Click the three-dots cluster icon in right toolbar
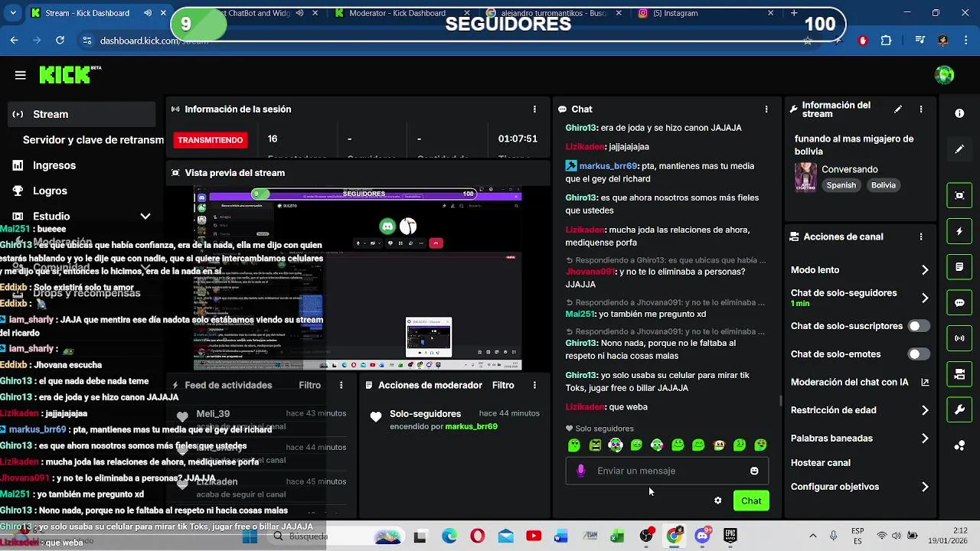This screenshot has width=980, height=551. [x=959, y=445]
